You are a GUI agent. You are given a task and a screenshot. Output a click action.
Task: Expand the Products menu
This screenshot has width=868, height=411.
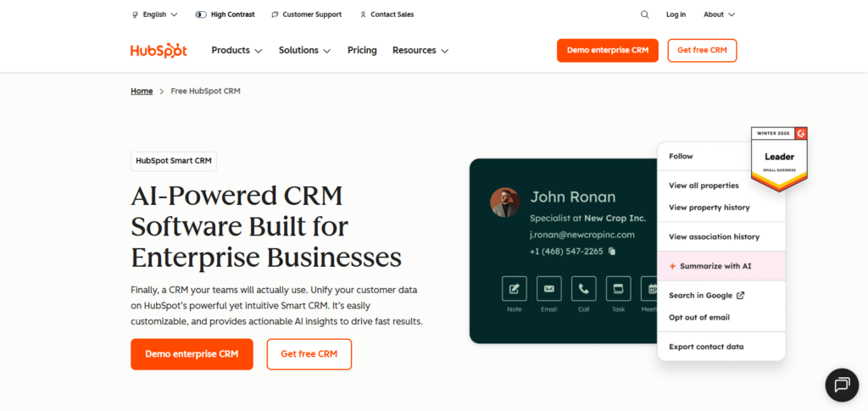(x=237, y=50)
